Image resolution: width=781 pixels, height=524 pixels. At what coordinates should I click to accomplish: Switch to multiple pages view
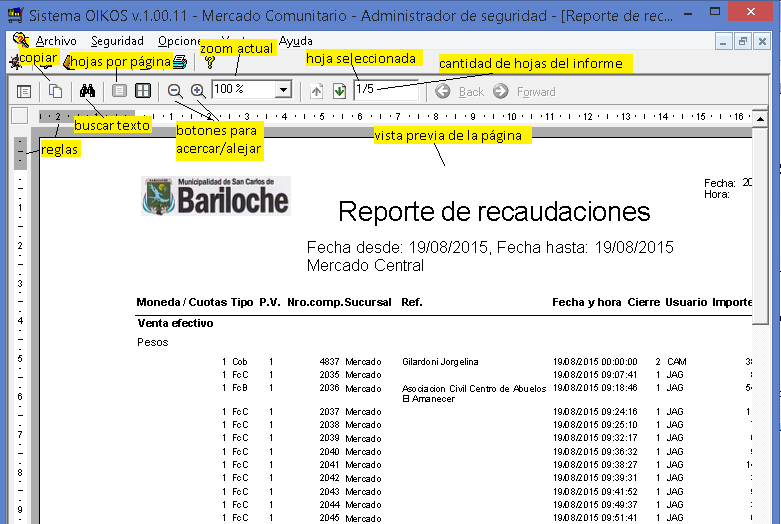click(143, 91)
